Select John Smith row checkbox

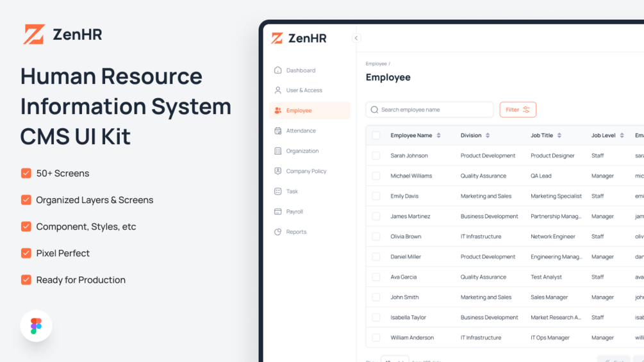tap(376, 297)
